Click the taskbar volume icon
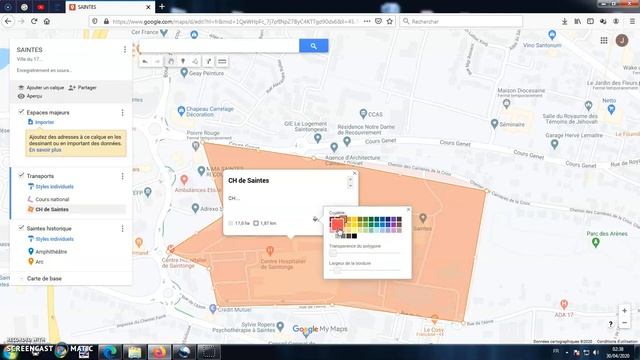 (x=596, y=352)
